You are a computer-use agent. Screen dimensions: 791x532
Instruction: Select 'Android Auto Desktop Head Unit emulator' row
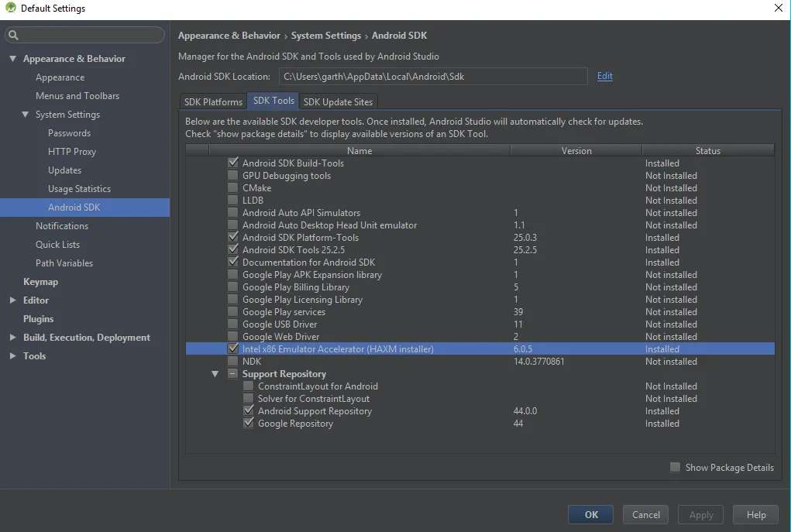[x=480, y=225]
